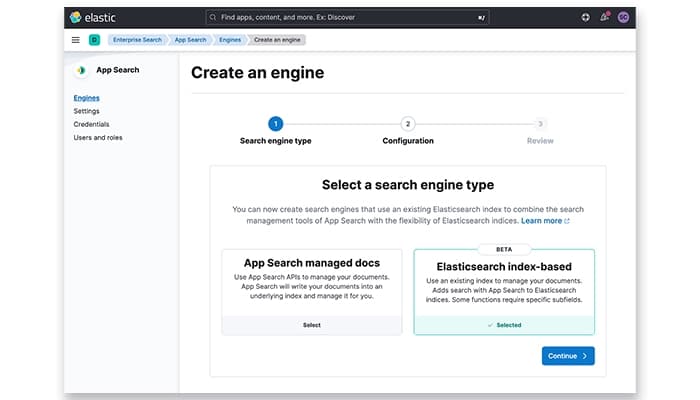
Task: Click the Elasticsearch index-based card title
Action: (x=504, y=267)
